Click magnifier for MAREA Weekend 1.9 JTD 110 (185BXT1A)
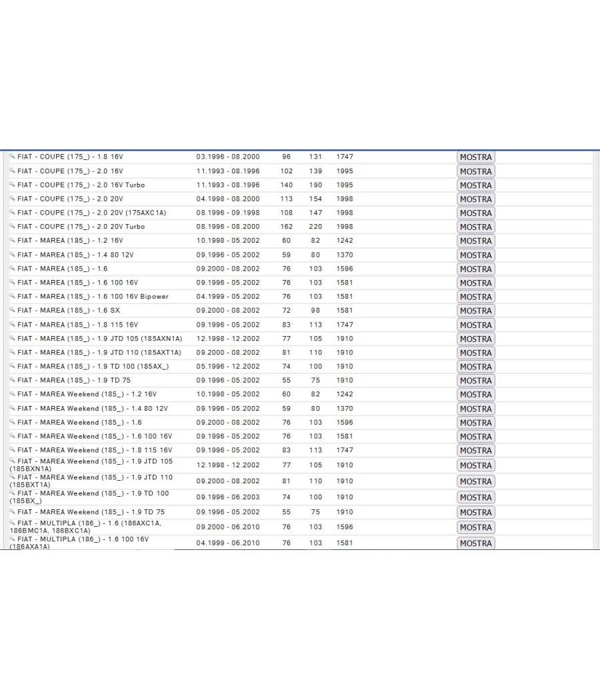This screenshot has height=700, width=600. [13, 477]
